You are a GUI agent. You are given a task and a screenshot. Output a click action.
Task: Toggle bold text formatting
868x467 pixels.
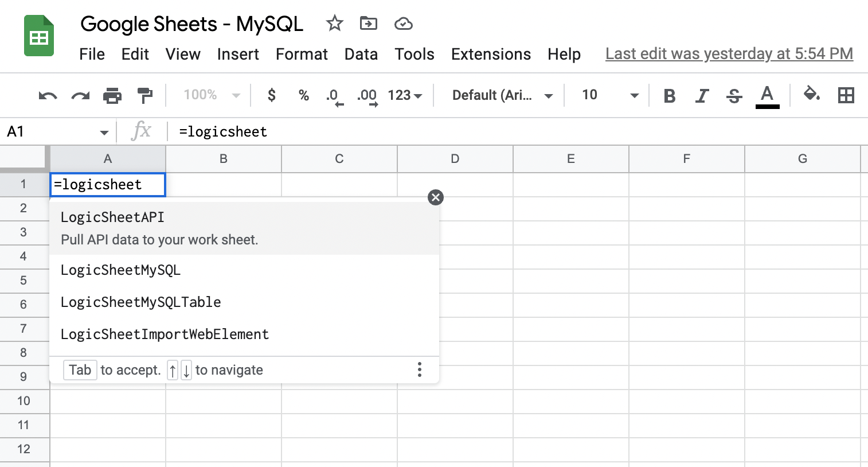[669, 95]
